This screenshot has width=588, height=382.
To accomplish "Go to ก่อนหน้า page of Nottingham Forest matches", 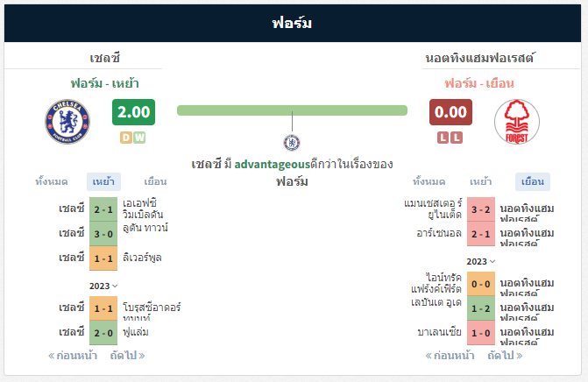I will point(450,356).
